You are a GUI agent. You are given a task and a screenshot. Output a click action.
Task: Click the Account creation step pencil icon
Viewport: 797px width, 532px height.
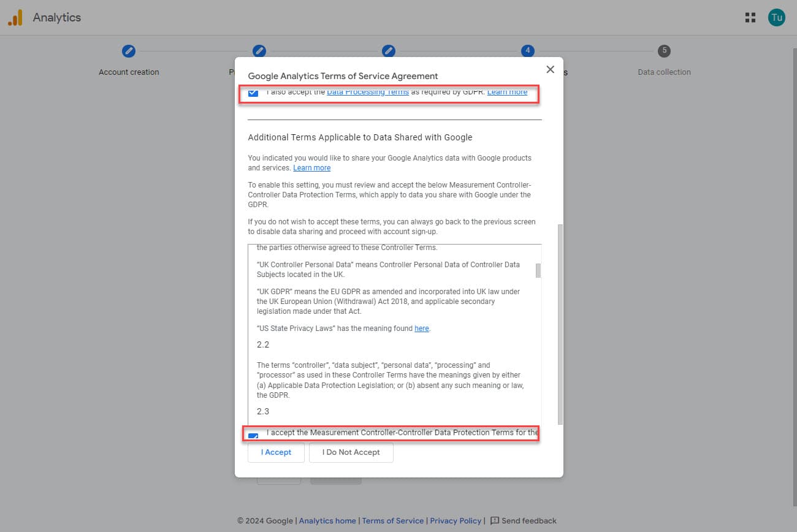(129, 51)
